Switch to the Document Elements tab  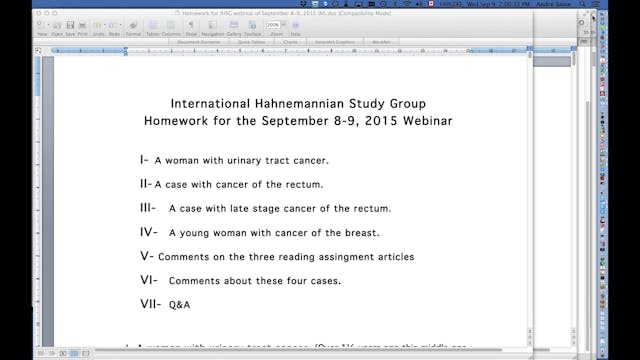(199, 42)
